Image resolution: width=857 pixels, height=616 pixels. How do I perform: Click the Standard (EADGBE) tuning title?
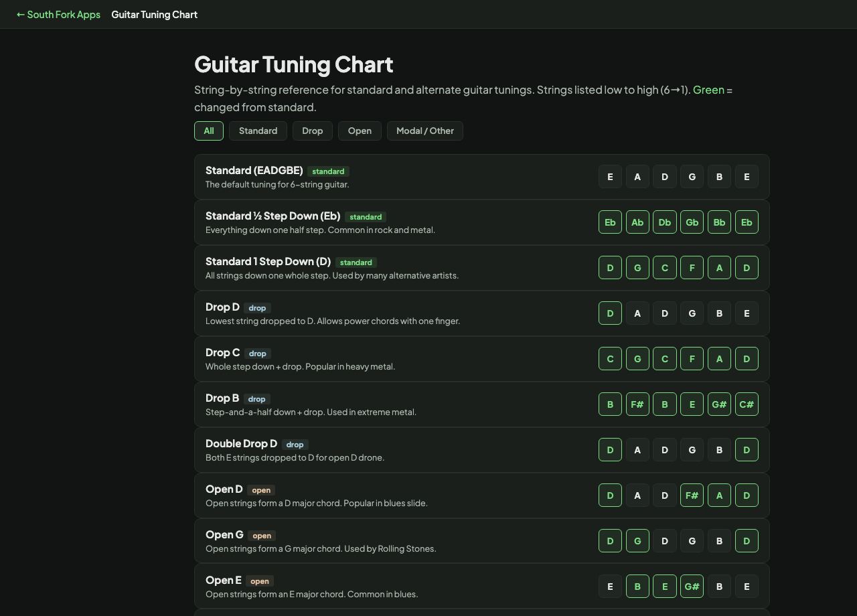(254, 170)
